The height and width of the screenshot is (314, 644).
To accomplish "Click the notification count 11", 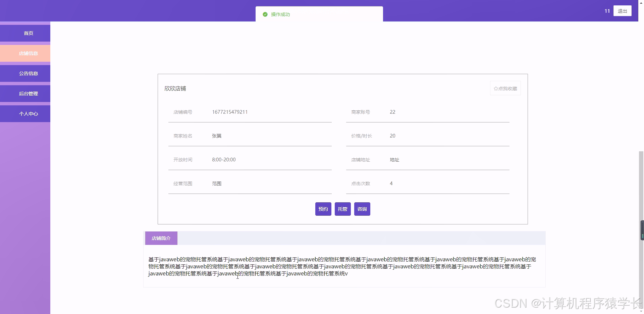I will coord(607,11).
